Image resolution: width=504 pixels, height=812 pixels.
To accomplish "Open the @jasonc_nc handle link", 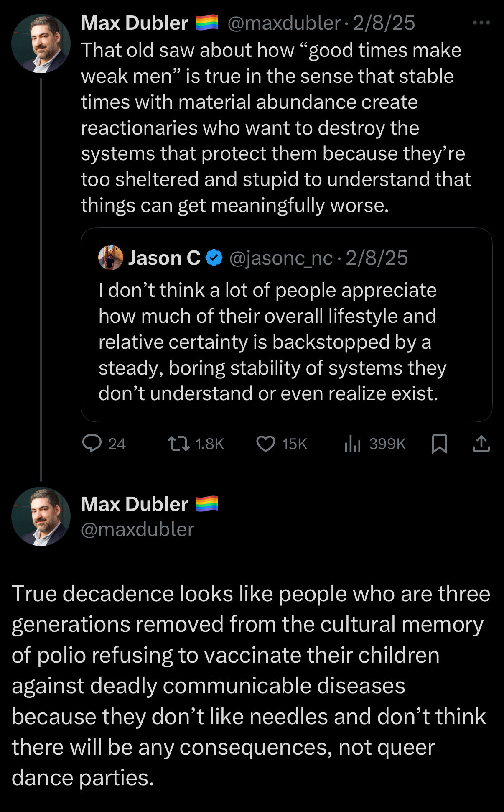I will tap(281, 258).
